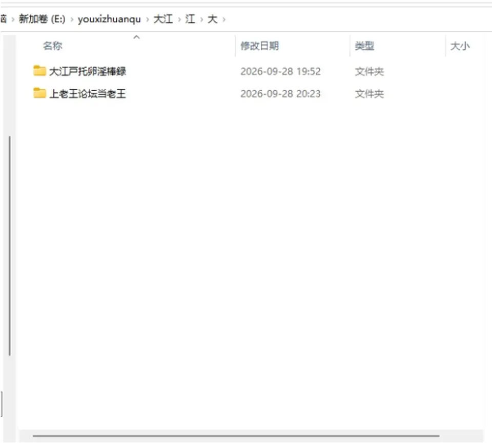Sort by 类型 column header
The width and height of the screenshot is (492, 448).
364,46
